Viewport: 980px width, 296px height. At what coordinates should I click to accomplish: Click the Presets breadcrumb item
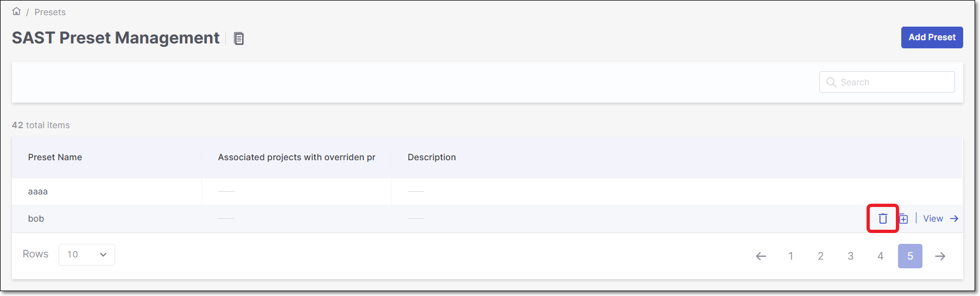point(50,12)
